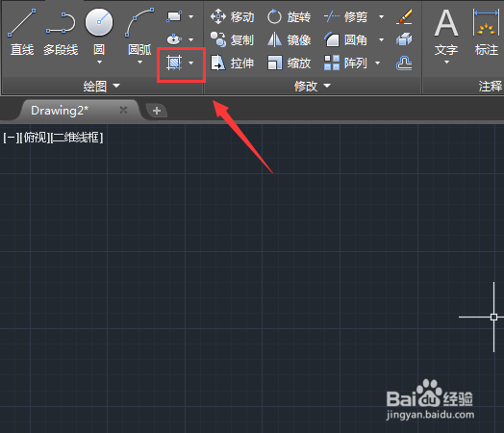
Task: Click the Explode box icon
Action: click(x=404, y=39)
